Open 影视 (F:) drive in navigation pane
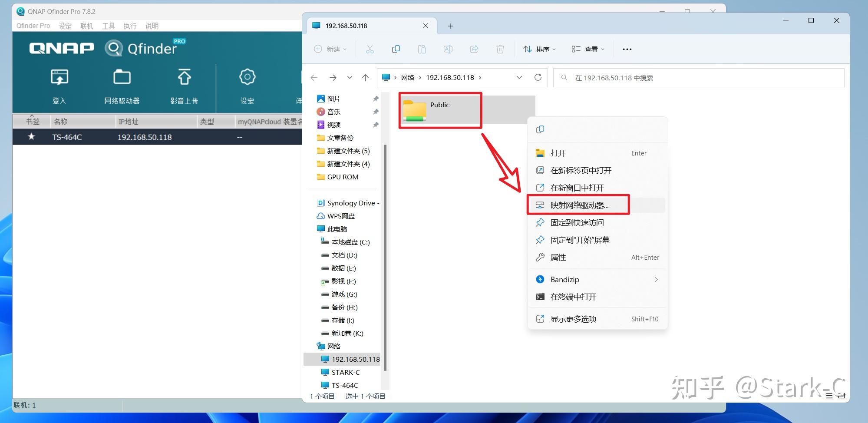 pyautogui.click(x=338, y=281)
